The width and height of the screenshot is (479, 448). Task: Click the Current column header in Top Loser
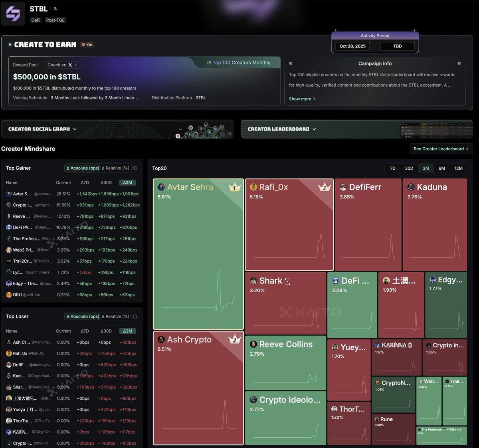[63, 331]
